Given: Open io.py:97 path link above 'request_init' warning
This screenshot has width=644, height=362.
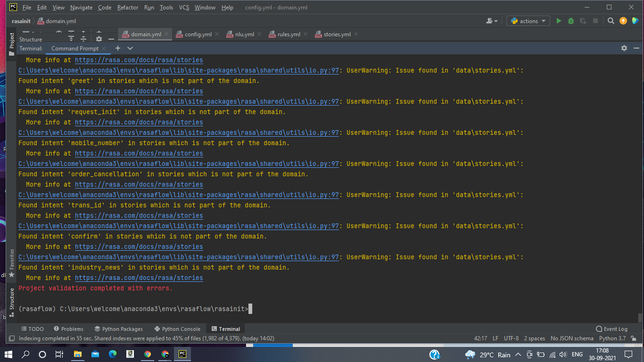Looking at the screenshot, I should click(179, 101).
